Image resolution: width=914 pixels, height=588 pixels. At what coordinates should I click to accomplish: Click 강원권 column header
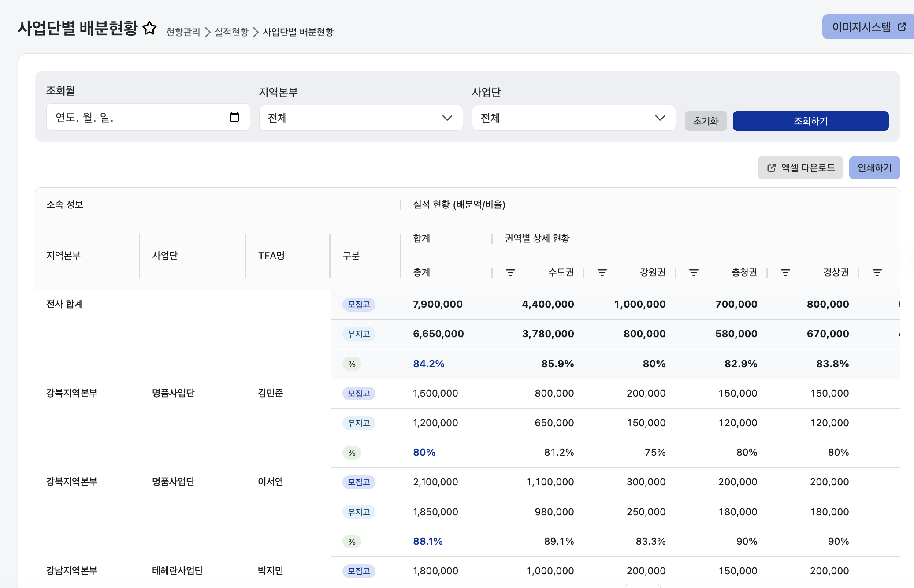[652, 272]
